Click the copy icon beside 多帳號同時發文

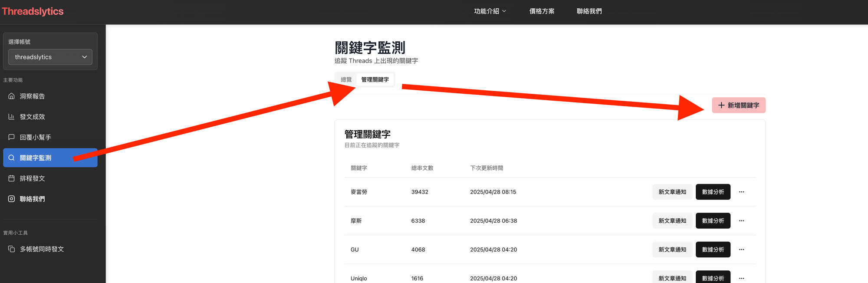(11, 249)
